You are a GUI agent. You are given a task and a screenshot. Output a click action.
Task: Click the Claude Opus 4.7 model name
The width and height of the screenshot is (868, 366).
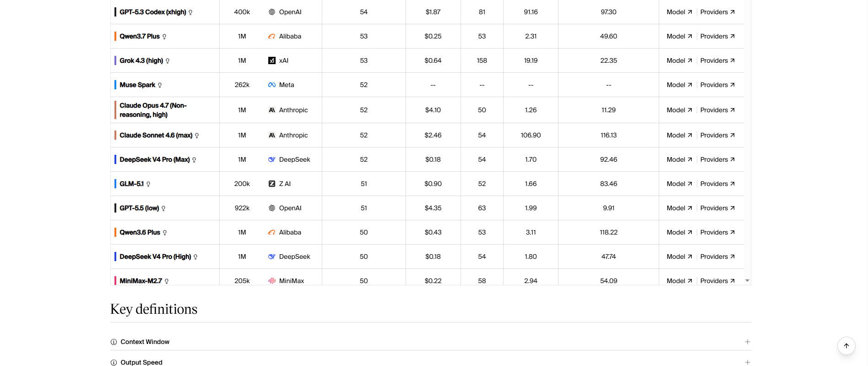[153, 110]
